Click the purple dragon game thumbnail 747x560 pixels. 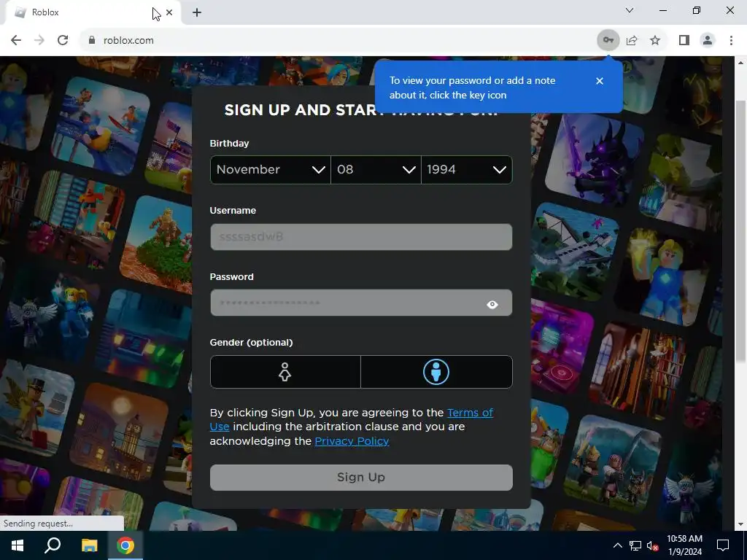[x=594, y=158]
